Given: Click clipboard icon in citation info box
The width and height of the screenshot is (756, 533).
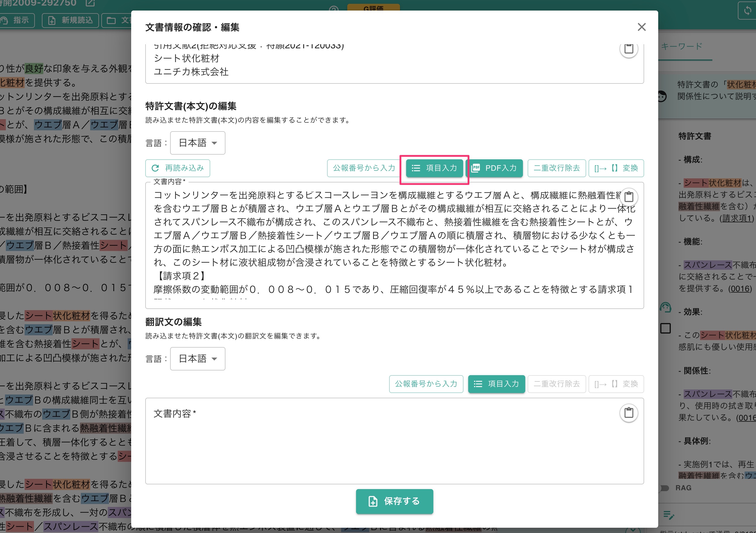Looking at the screenshot, I should 629,49.
